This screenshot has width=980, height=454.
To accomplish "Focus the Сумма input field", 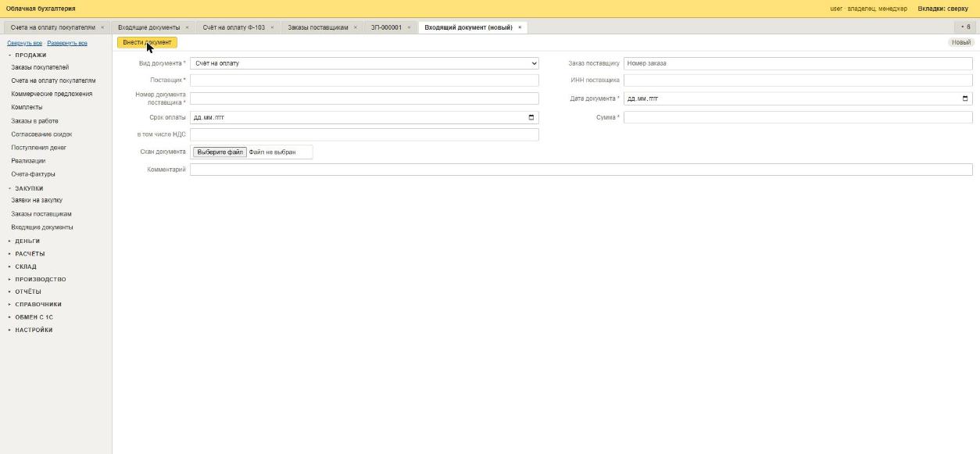I will 798,117.
